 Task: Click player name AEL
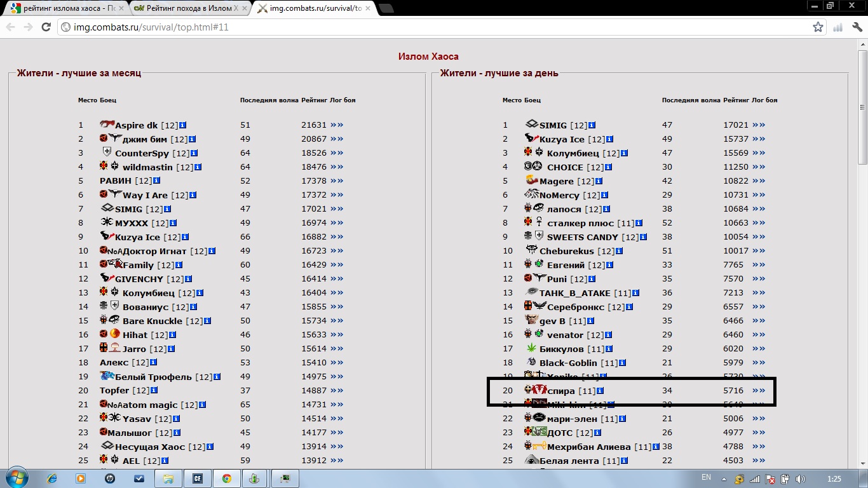[x=131, y=461]
